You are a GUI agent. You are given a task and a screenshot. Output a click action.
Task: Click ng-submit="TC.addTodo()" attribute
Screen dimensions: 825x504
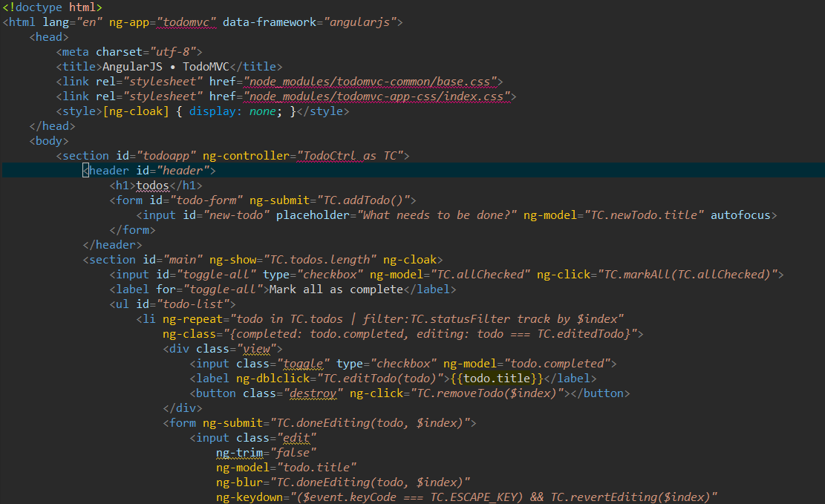coord(330,200)
